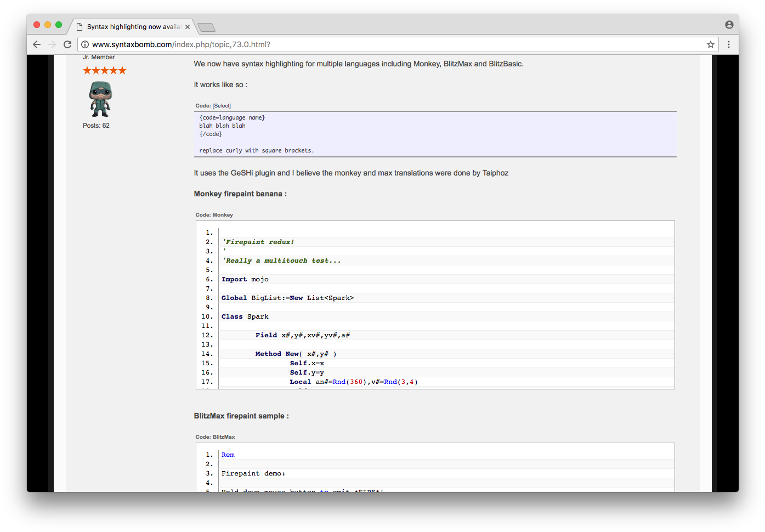Viewport: 765px width, 532px height.
Task: Click the 'Local an#=Rnd(360)' code line
Action: [x=354, y=382]
